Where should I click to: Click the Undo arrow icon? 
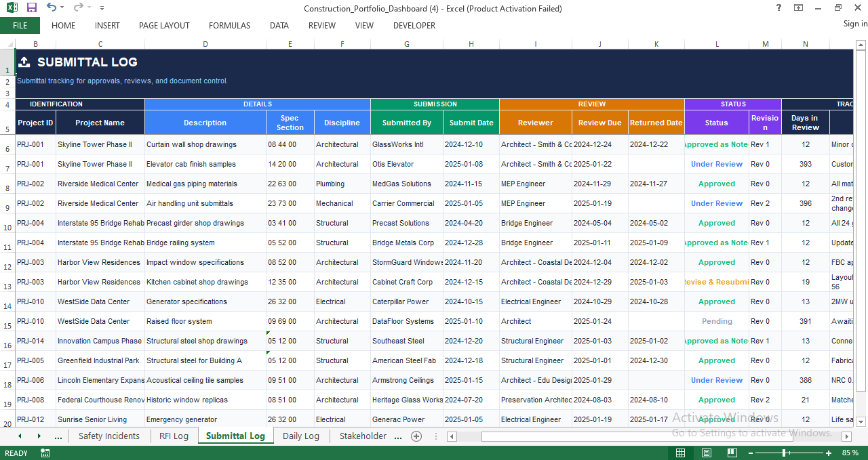point(52,7)
